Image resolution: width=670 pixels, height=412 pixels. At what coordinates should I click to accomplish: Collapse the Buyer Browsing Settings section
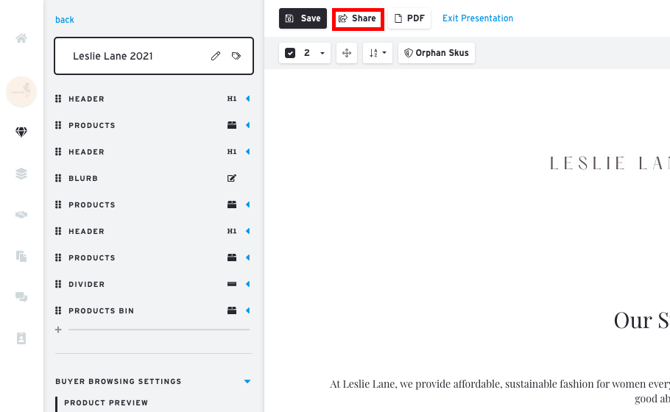pyautogui.click(x=247, y=381)
